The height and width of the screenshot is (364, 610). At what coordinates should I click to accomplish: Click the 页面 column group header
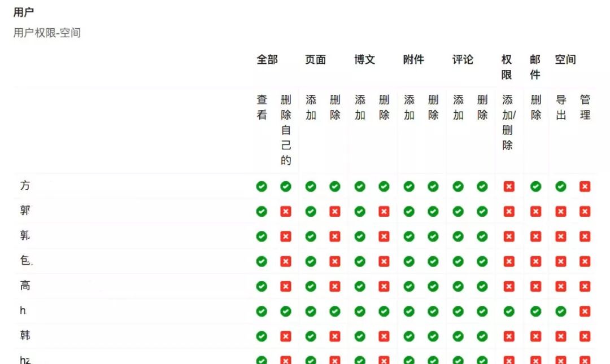(315, 59)
